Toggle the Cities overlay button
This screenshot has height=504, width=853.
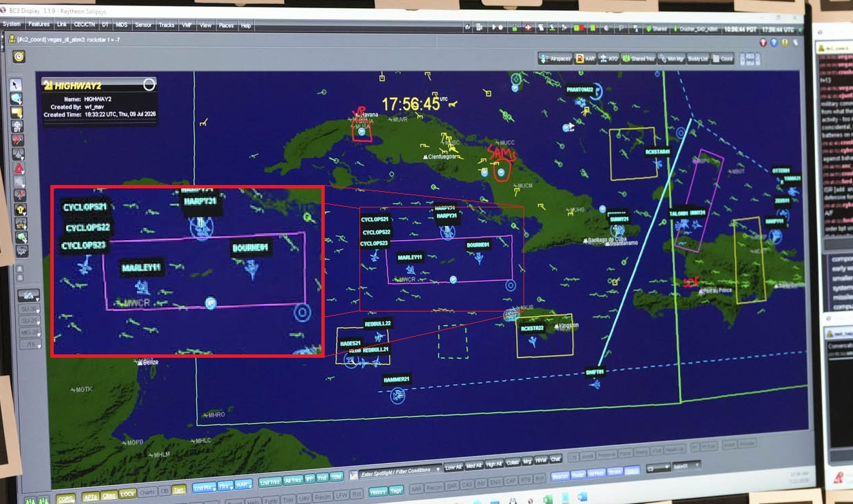(x=109, y=494)
